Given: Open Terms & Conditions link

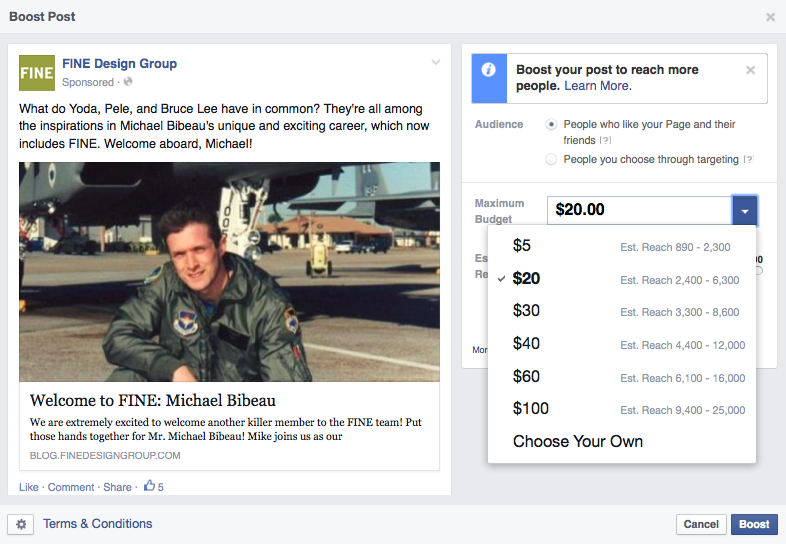Looking at the screenshot, I should point(97,524).
